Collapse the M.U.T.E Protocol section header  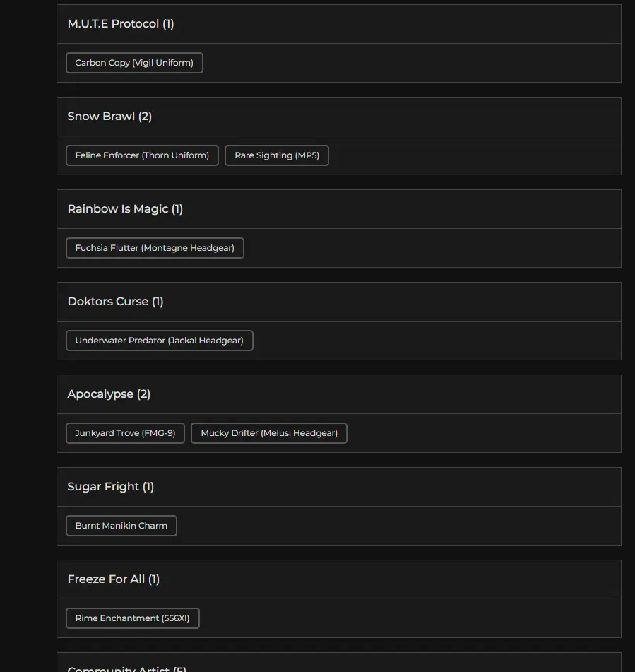point(113,24)
